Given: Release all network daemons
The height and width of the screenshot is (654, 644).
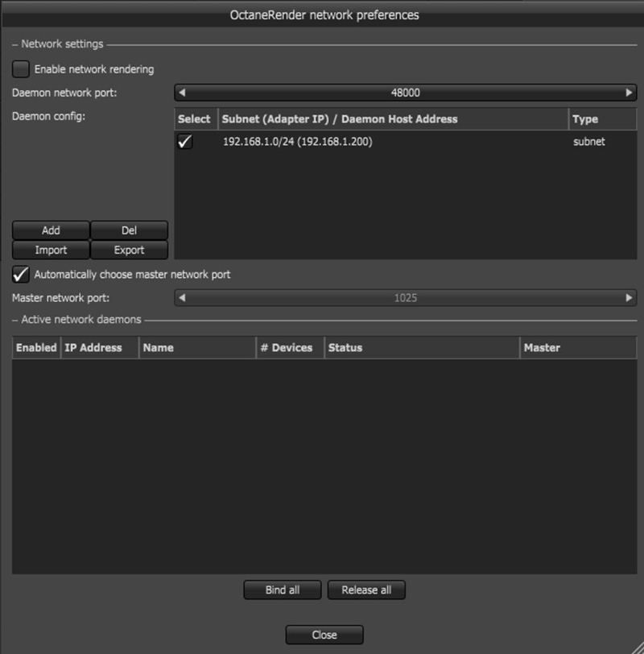Looking at the screenshot, I should pyautogui.click(x=366, y=590).
